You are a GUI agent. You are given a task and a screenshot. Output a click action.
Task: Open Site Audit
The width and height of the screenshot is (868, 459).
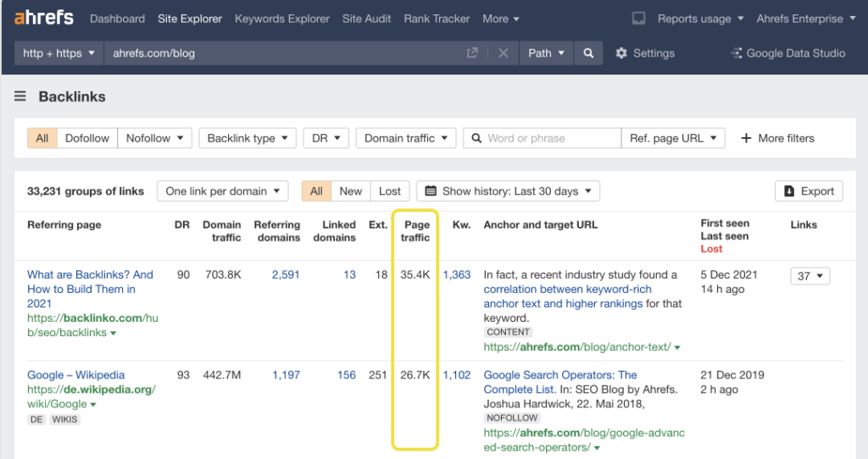[366, 19]
